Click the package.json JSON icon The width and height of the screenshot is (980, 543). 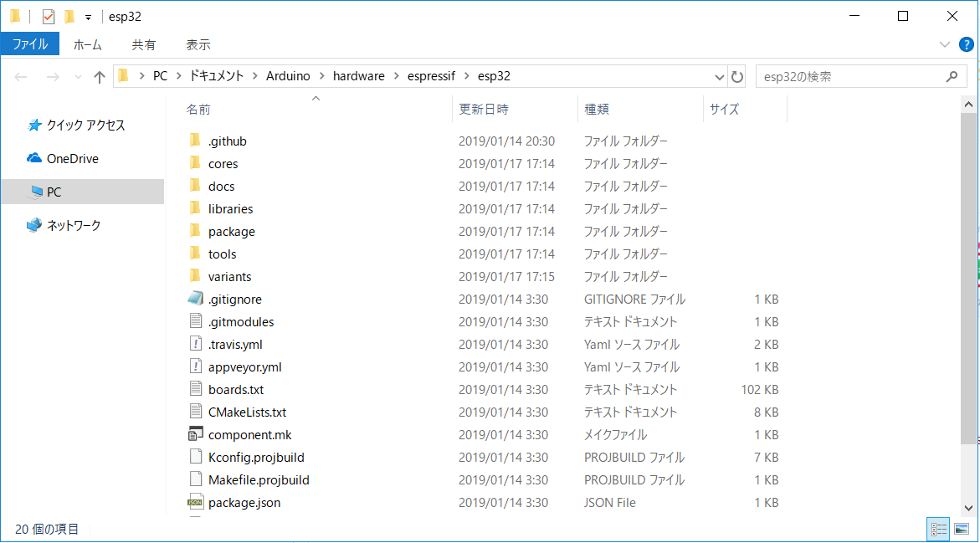pyautogui.click(x=196, y=502)
